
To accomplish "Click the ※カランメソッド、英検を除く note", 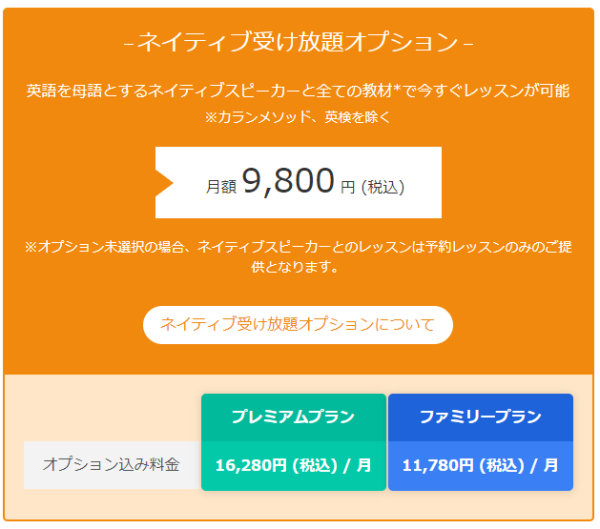I will tap(298, 117).
